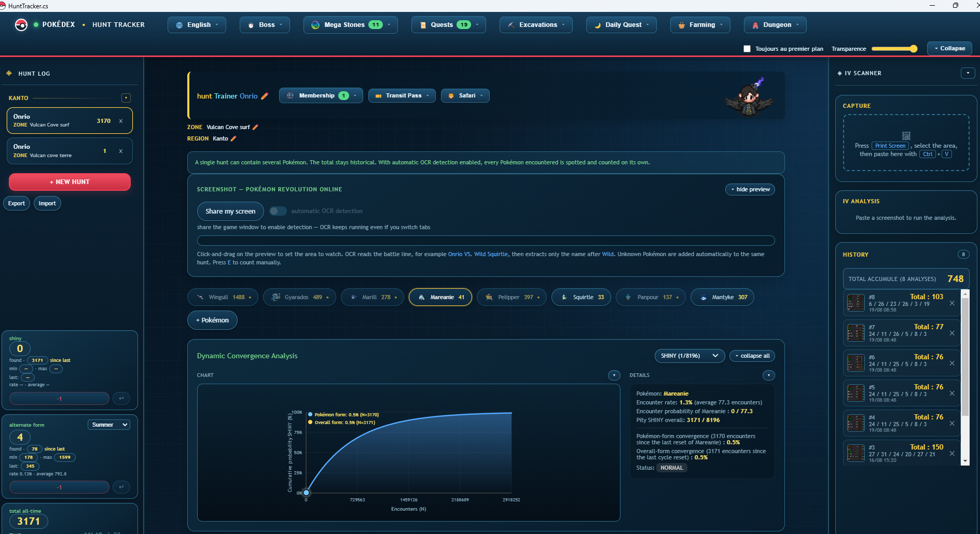Delete IV history entry #4

tap(952, 424)
